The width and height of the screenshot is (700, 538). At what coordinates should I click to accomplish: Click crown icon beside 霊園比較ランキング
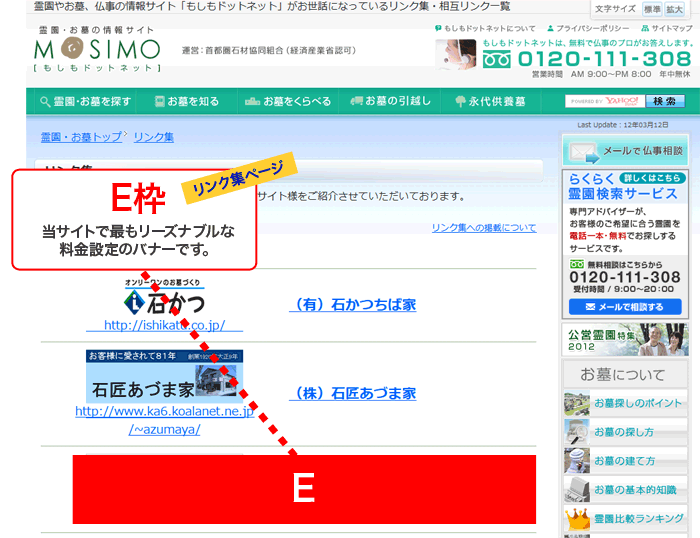click(577, 518)
